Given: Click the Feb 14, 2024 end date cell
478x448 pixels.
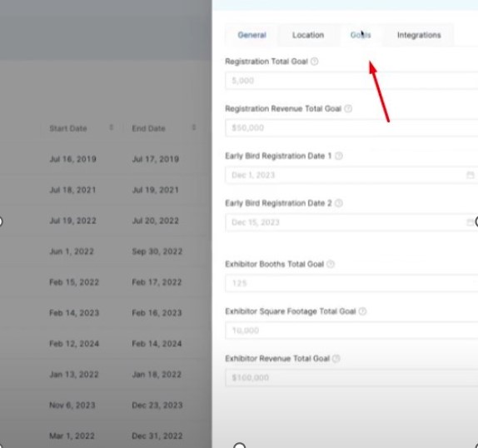Looking at the screenshot, I should [x=157, y=344].
